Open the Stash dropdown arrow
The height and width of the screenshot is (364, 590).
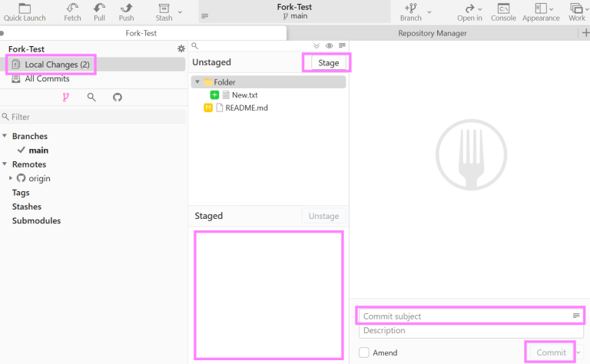click(x=181, y=12)
